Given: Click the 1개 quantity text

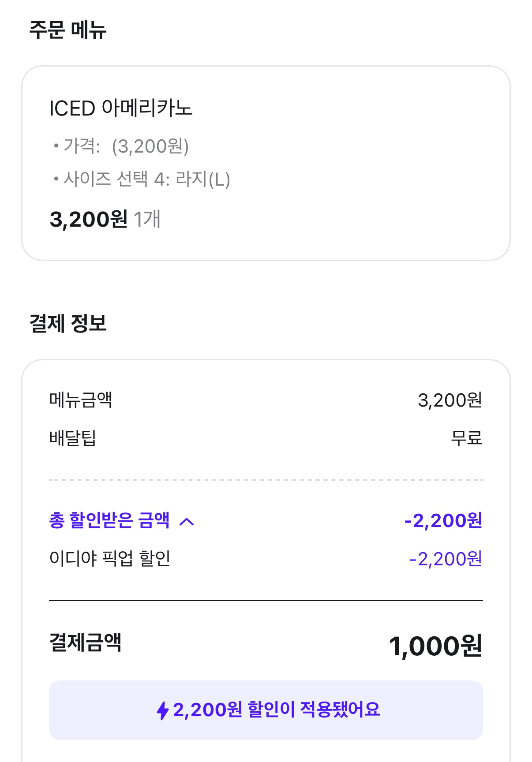Looking at the screenshot, I should click(147, 219).
